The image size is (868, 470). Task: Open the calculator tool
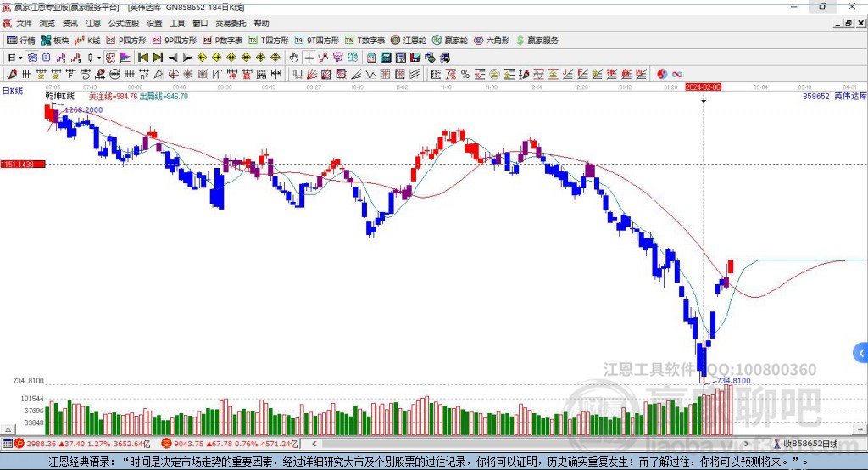coord(386,58)
